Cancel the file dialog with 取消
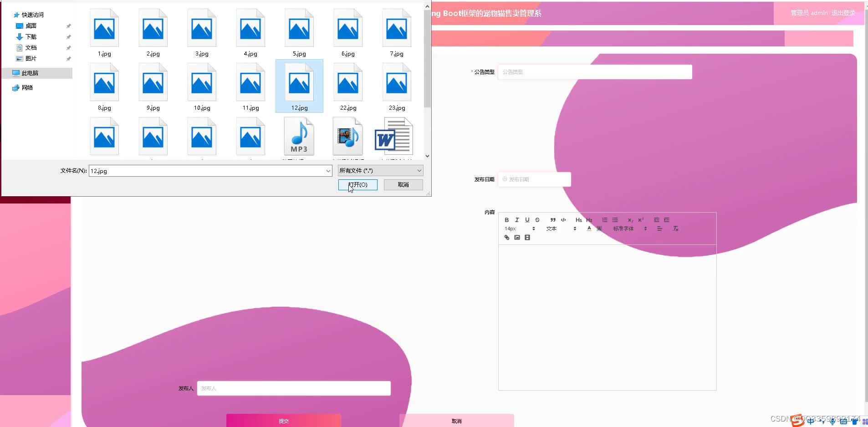 pyautogui.click(x=403, y=184)
